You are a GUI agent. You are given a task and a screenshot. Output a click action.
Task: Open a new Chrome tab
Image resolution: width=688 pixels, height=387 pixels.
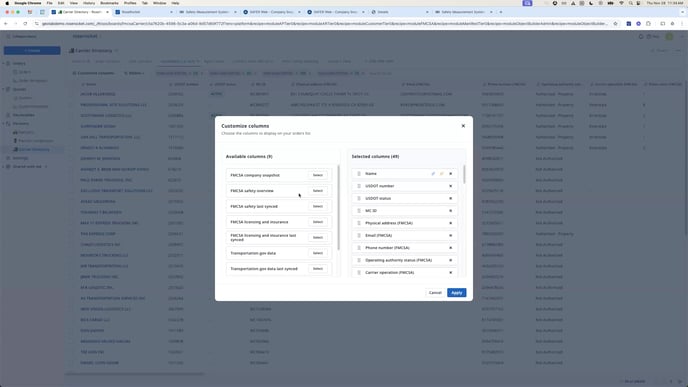coord(501,12)
